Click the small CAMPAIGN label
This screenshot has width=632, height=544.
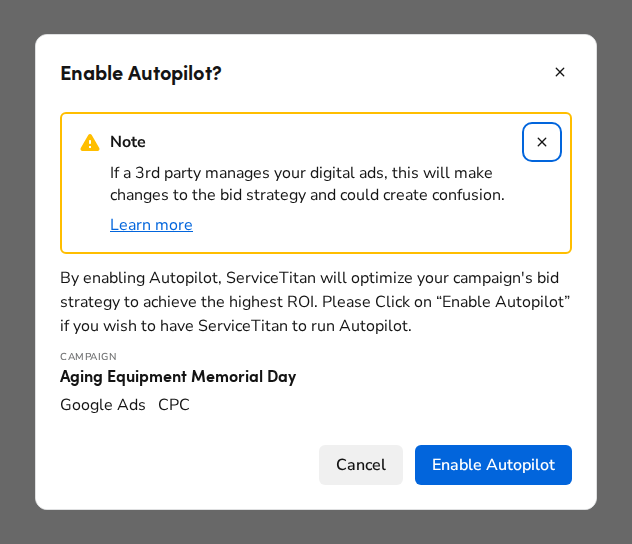[x=88, y=357]
